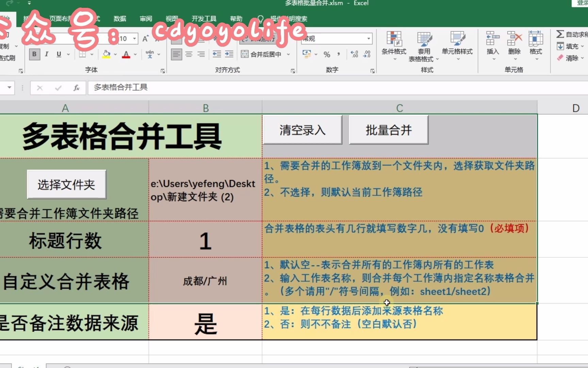Open the font size dropdown

(x=134, y=39)
